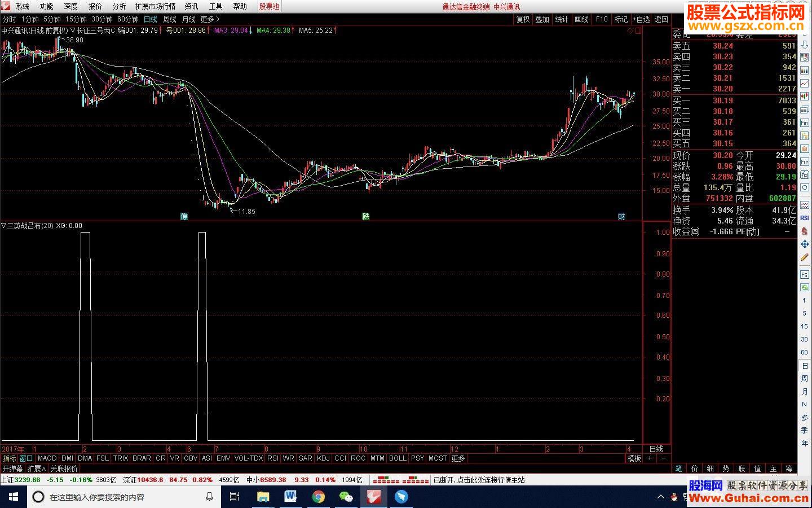Click the red dollar sign icon
812x508 pixels.
pos(805,230)
